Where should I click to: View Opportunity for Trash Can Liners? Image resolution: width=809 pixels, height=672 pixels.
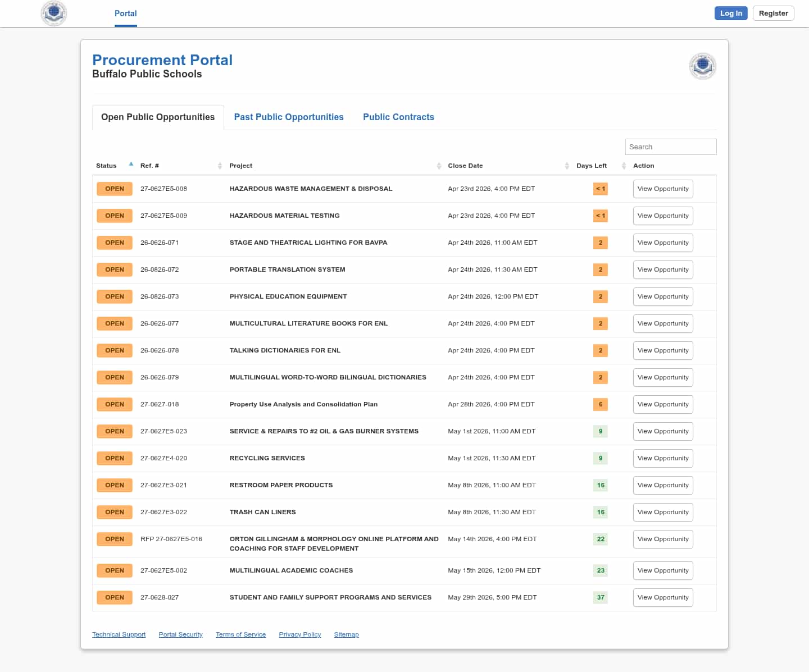point(663,512)
